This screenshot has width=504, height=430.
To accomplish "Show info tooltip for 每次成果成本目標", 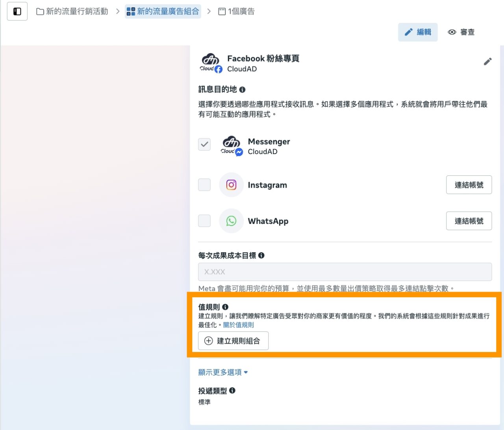I will (x=261, y=255).
